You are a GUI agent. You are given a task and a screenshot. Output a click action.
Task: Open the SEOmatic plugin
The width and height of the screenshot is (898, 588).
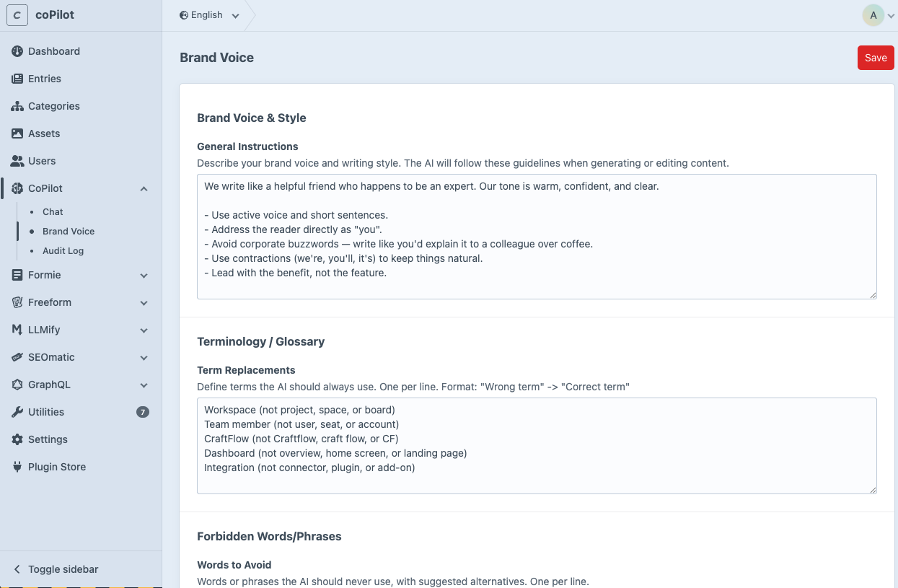(x=50, y=357)
